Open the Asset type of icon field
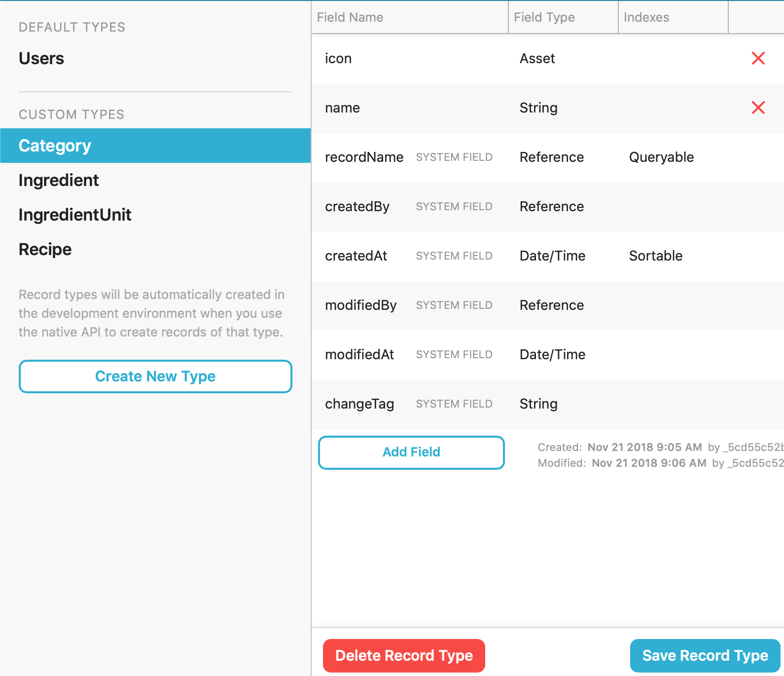 [537, 59]
